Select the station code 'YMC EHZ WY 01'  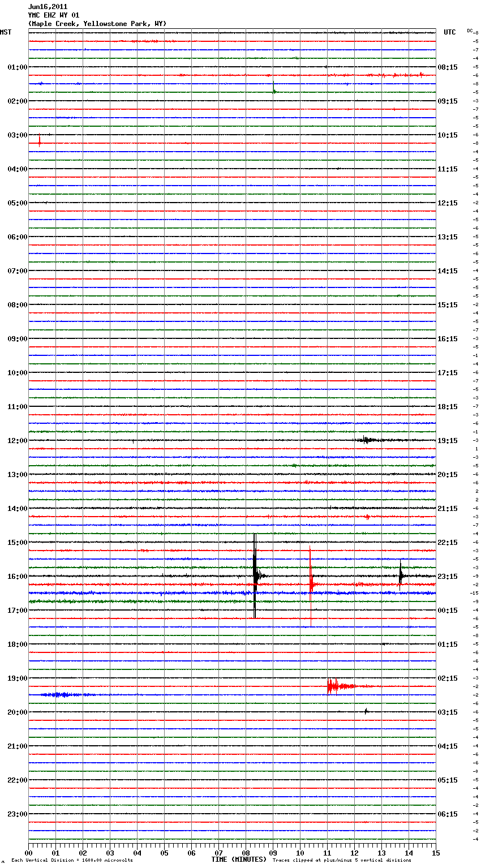(54, 15)
